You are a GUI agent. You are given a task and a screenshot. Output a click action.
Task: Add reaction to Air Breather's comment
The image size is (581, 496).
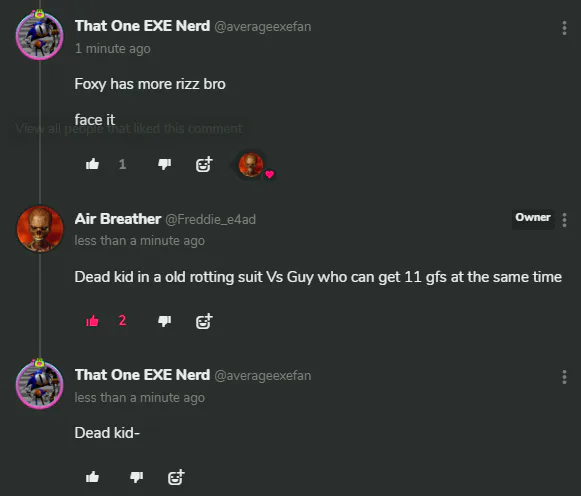pyautogui.click(x=204, y=321)
